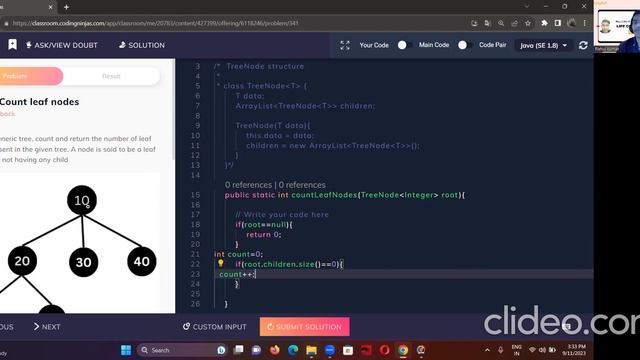Image resolution: width=640 pixels, height=360 pixels.
Task: Open the Chrome side panel icon
Action: (558, 23)
